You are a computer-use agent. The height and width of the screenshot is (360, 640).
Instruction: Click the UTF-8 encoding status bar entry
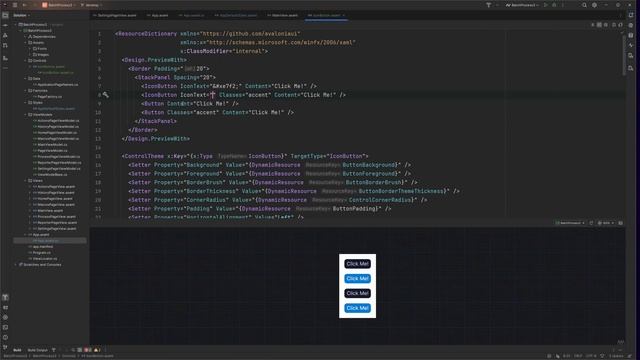click(591, 356)
